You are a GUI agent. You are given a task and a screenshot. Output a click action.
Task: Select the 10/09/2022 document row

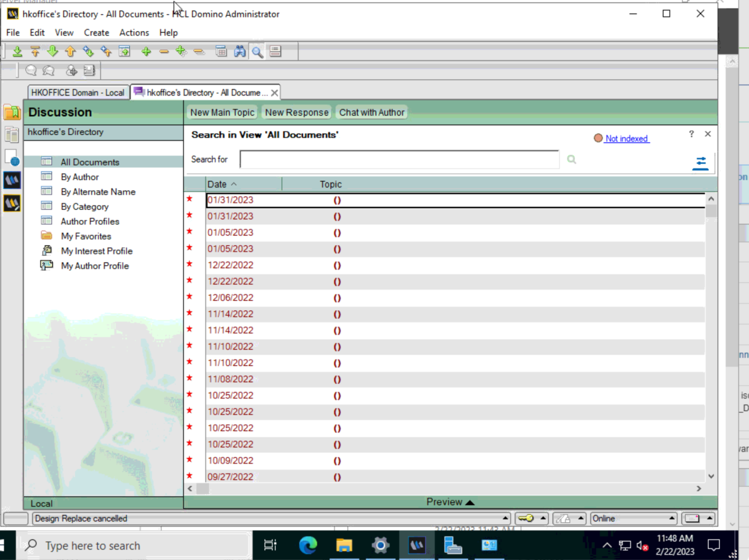click(x=455, y=461)
